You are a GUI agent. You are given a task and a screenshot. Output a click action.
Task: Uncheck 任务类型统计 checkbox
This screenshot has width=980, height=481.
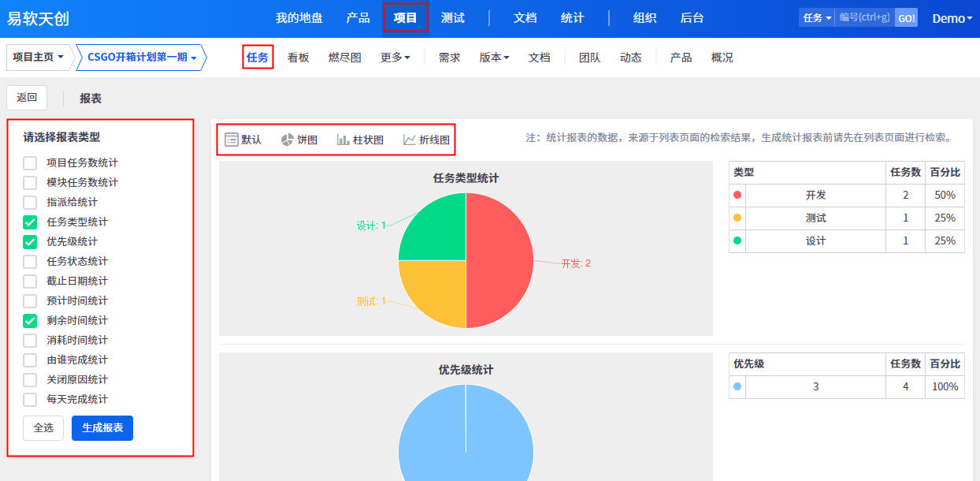(30, 222)
